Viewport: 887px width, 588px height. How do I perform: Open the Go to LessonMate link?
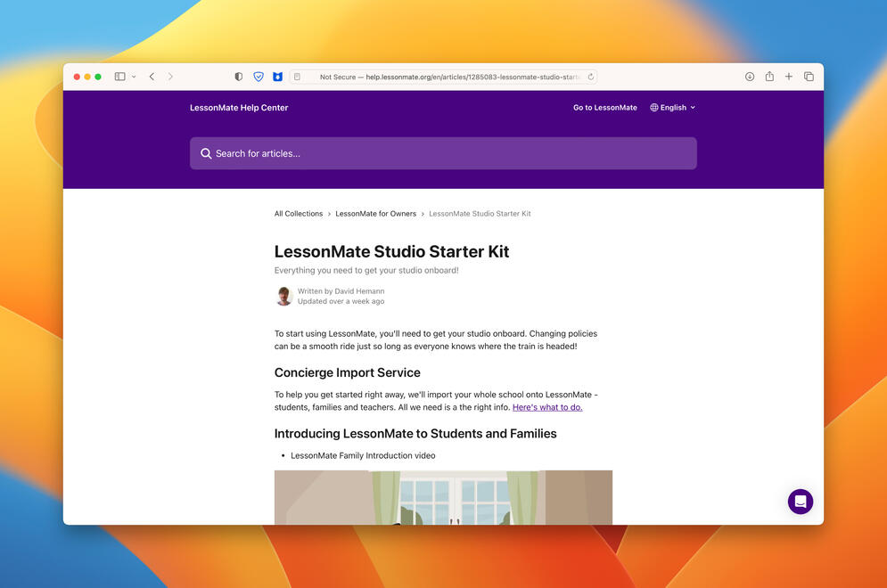604,108
